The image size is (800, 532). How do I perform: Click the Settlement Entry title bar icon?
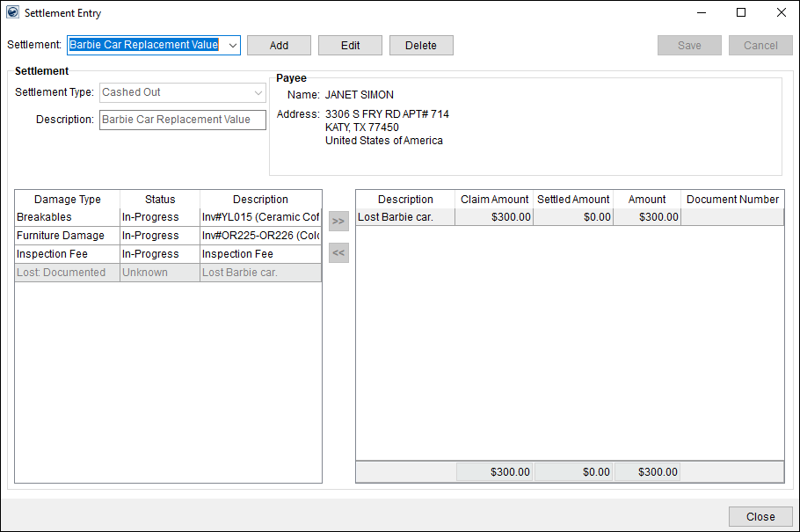tap(11, 12)
